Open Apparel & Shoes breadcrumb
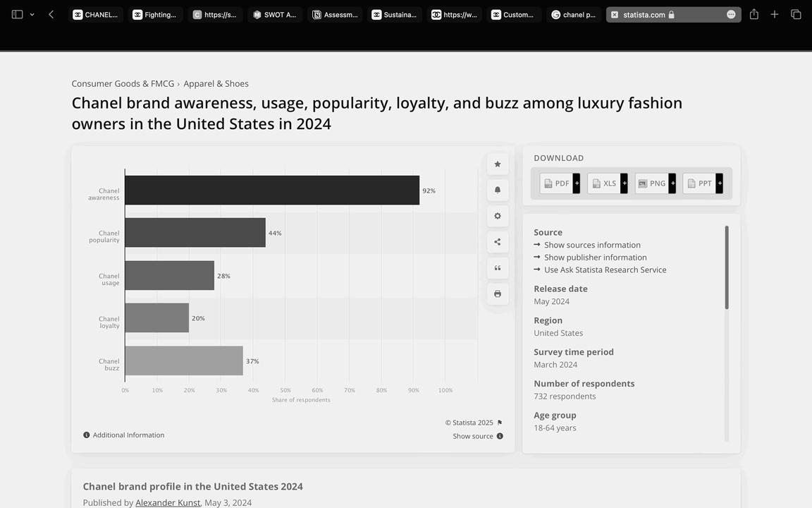Viewport: 812px width, 508px height. (216, 83)
